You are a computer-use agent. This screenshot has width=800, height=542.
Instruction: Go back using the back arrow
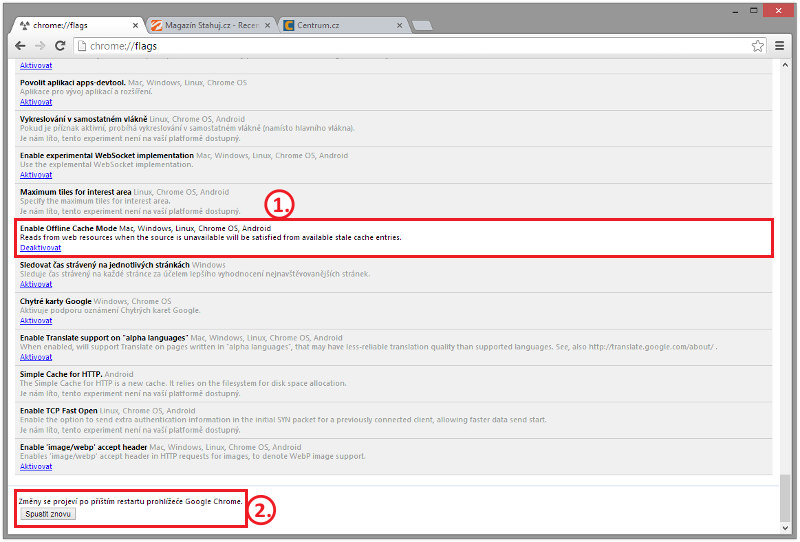(20, 46)
